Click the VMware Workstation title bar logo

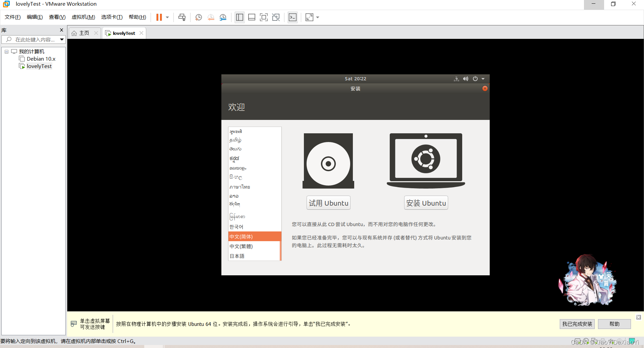pos(6,4)
